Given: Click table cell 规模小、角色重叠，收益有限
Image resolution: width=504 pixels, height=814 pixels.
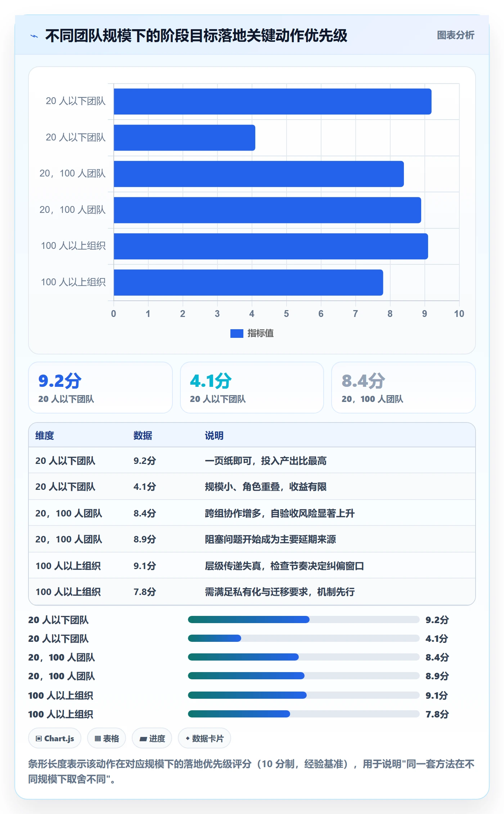Looking at the screenshot, I should (x=266, y=487).
